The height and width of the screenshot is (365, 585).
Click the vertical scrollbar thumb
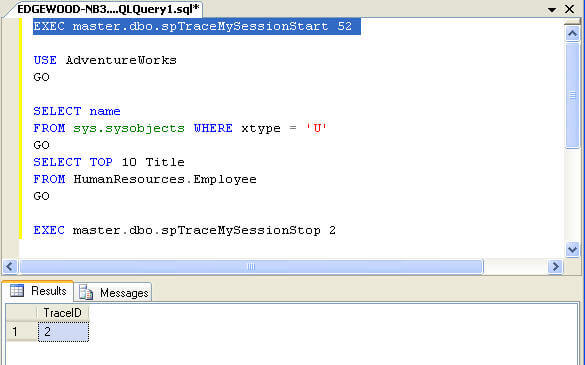point(572,95)
